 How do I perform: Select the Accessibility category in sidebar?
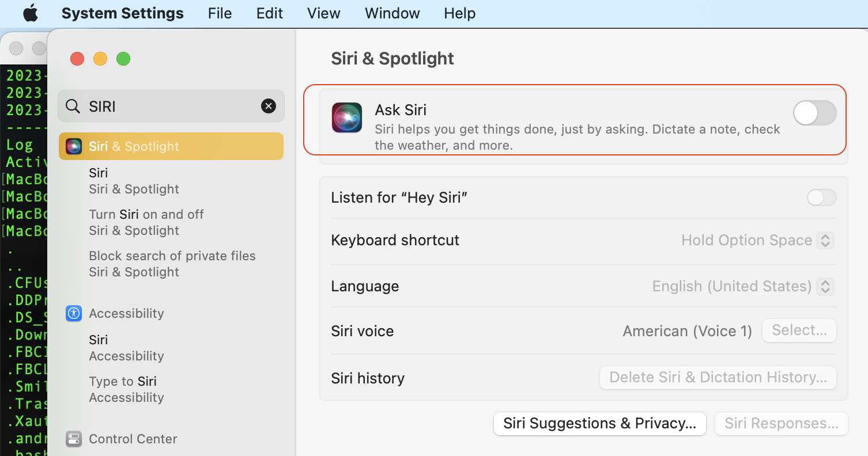coord(126,313)
